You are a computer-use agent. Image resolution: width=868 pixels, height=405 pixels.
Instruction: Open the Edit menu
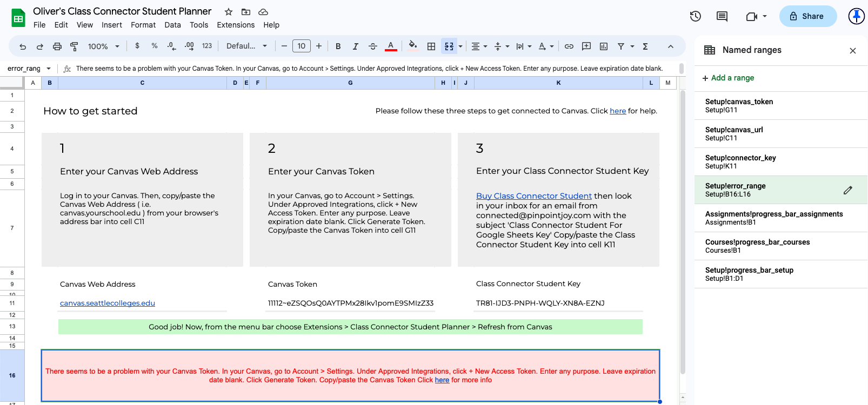61,25
